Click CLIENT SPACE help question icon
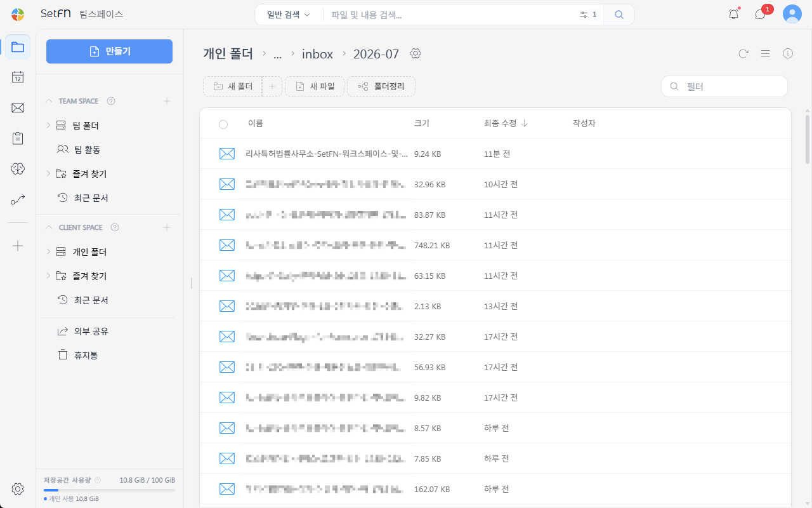Viewport: 812px width, 508px height. (115, 227)
